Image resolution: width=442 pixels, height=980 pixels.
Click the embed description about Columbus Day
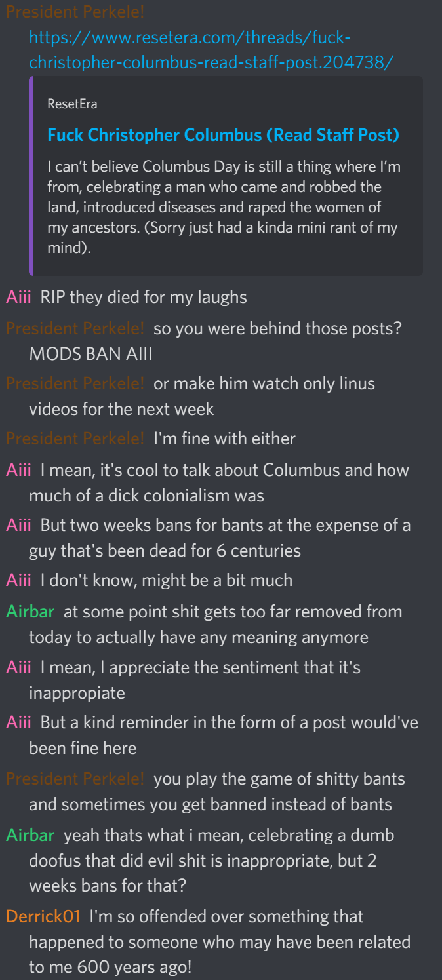point(224,207)
